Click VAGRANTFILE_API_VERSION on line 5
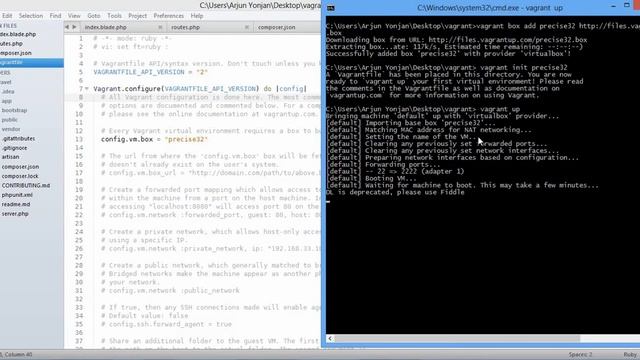 tap(139, 72)
